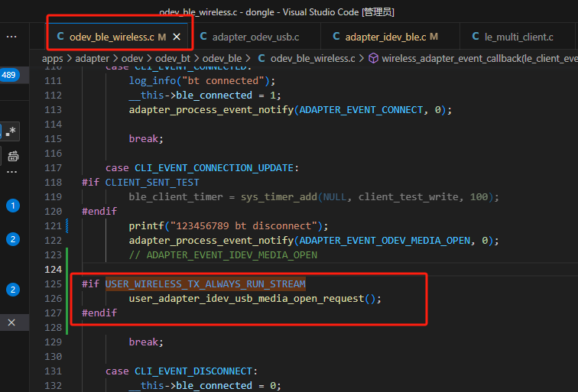This screenshot has height=392, width=578.
Task: Click the commented ADAPTER_EVENT_IDEV_MEDIA_OPEN line
Action: [x=223, y=255]
